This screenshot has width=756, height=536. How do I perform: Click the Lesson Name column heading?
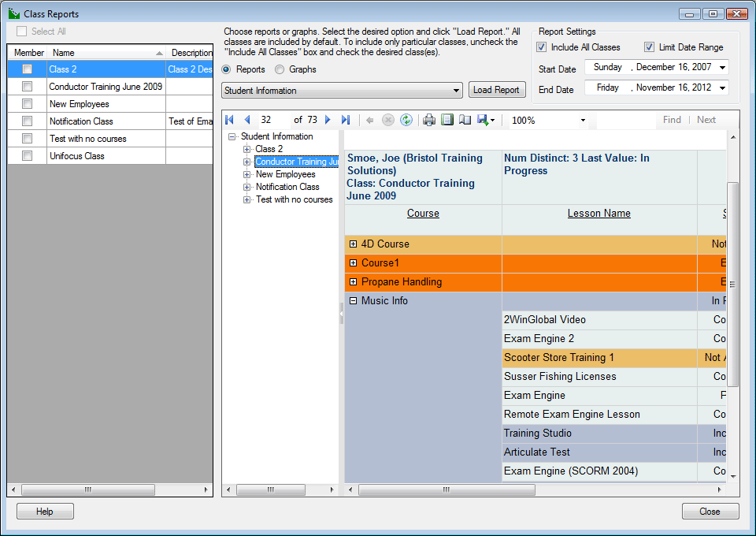pos(598,214)
